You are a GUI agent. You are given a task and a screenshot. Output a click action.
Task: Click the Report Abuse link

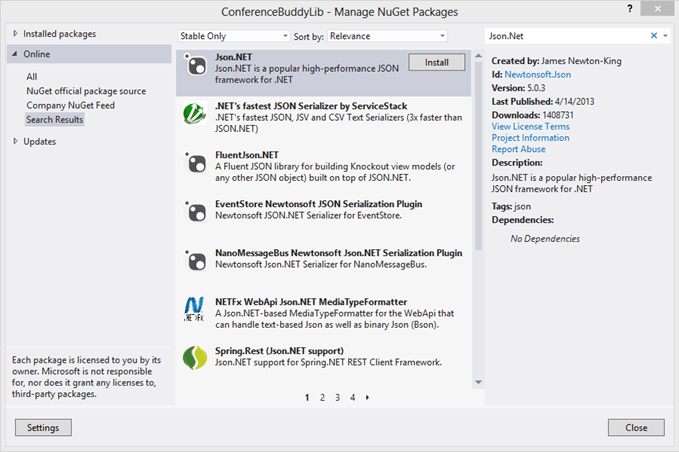point(518,149)
